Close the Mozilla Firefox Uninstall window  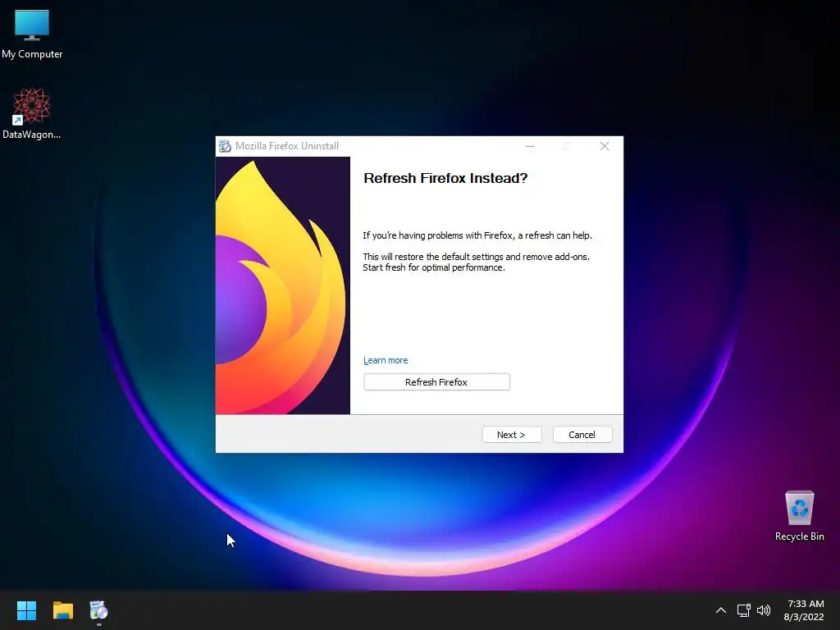point(605,146)
